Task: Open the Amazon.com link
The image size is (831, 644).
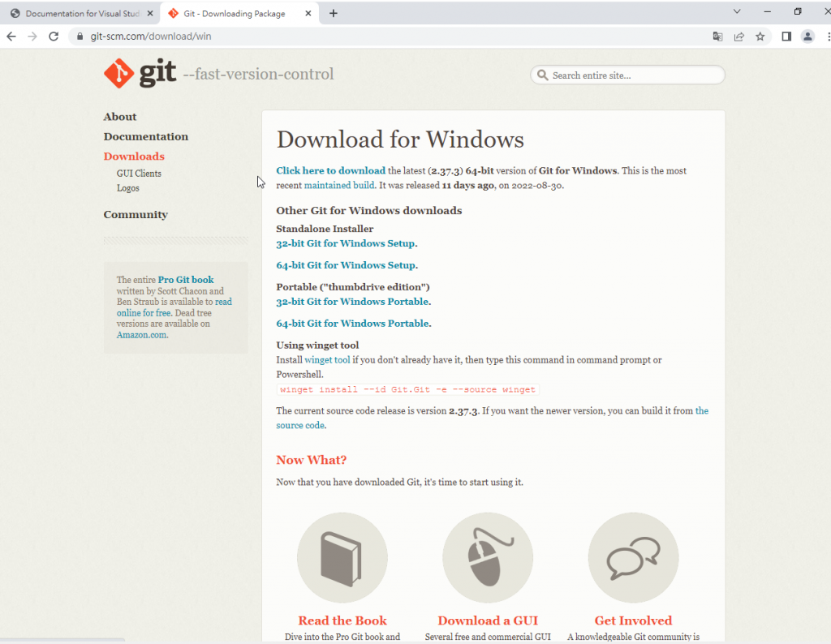Action: point(141,335)
